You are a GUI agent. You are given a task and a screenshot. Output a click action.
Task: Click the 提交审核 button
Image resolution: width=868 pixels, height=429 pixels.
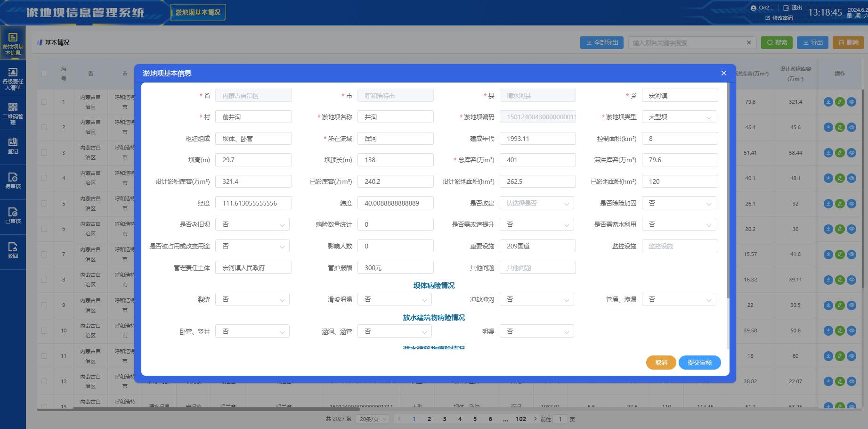[x=700, y=363]
